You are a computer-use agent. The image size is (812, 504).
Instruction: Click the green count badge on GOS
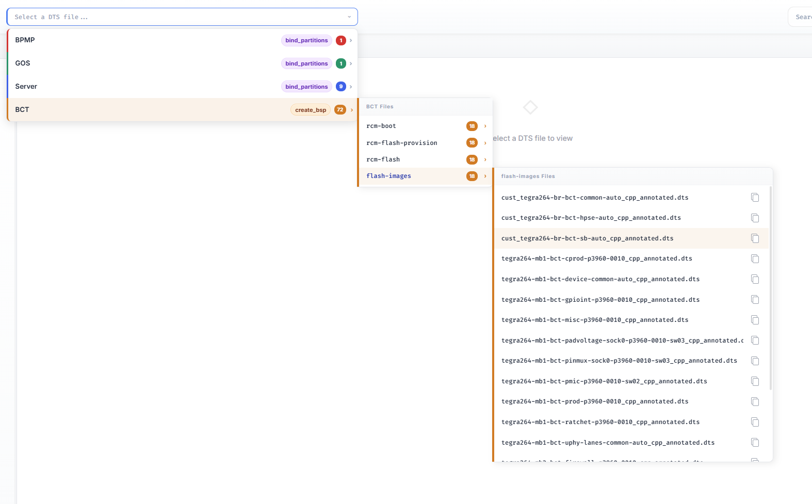(341, 63)
